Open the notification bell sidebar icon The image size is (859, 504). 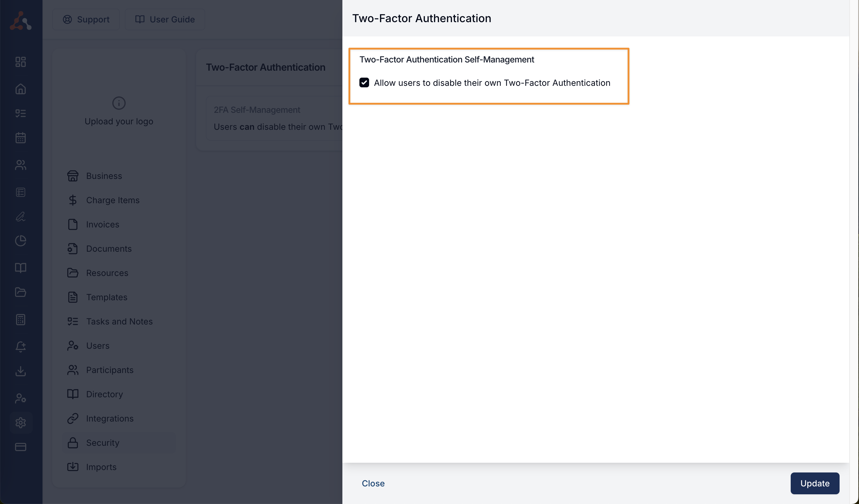pos(20,346)
